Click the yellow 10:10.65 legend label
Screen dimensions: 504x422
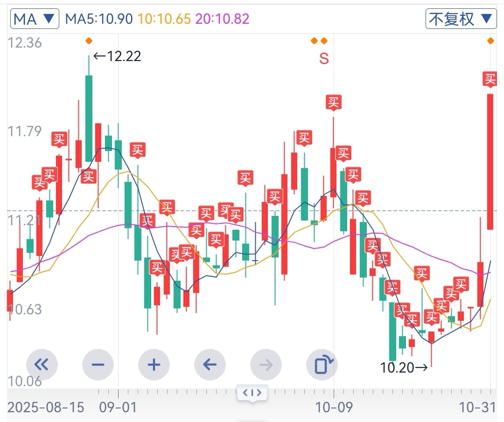pyautogui.click(x=164, y=19)
